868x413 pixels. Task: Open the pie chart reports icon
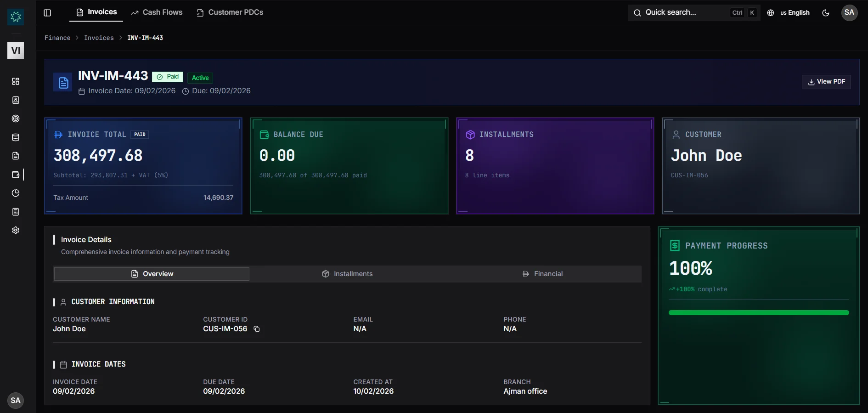16,193
